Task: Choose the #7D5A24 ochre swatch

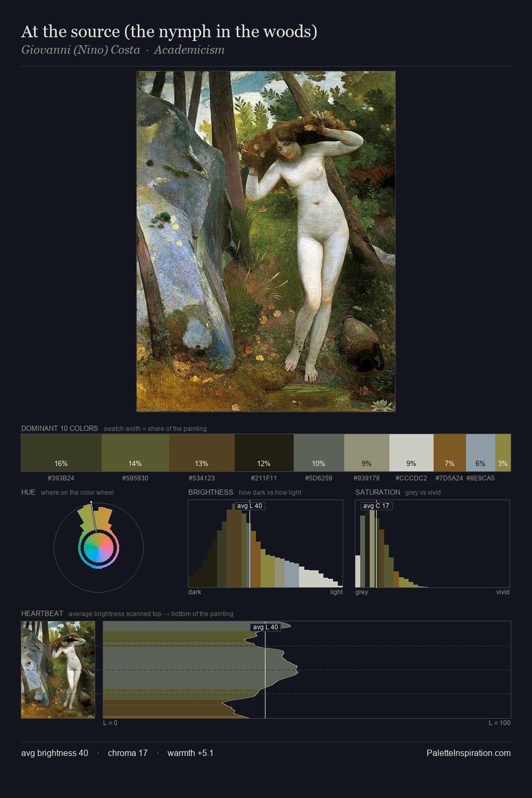Action: (450, 453)
